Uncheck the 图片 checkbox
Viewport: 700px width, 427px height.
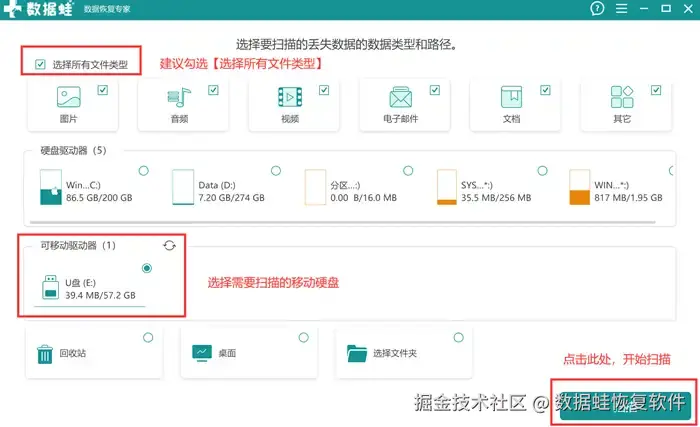coord(103,90)
